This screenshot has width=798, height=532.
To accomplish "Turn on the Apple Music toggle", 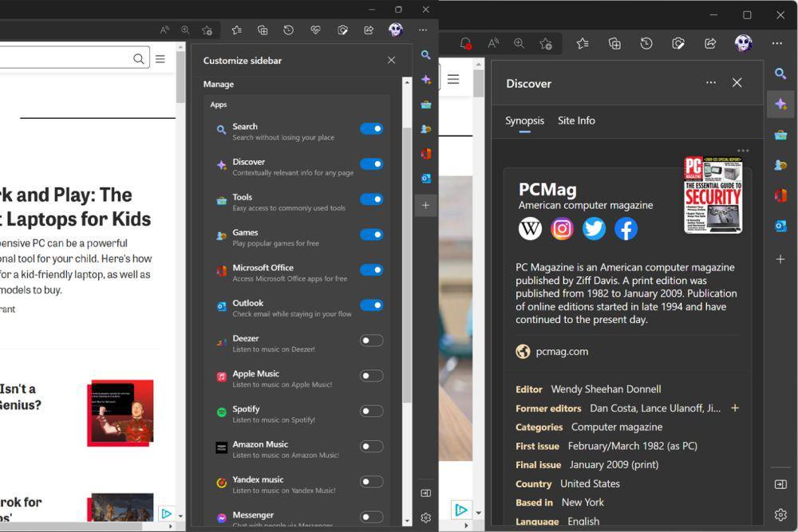I will coord(372,376).
